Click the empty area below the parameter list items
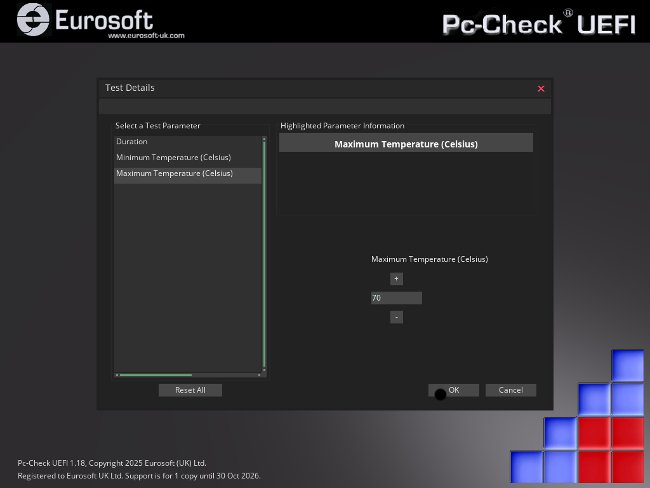 tap(187, 280)
